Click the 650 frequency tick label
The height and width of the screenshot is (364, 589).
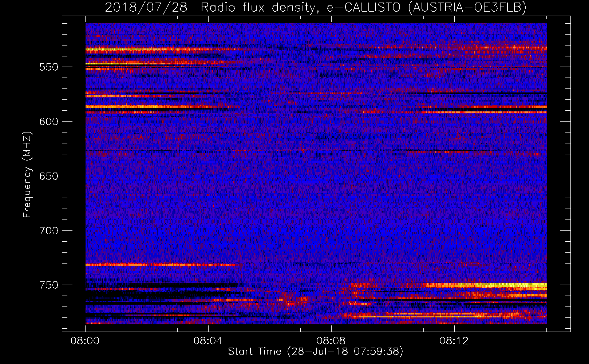pyautogui.click(x=49, y=176)
